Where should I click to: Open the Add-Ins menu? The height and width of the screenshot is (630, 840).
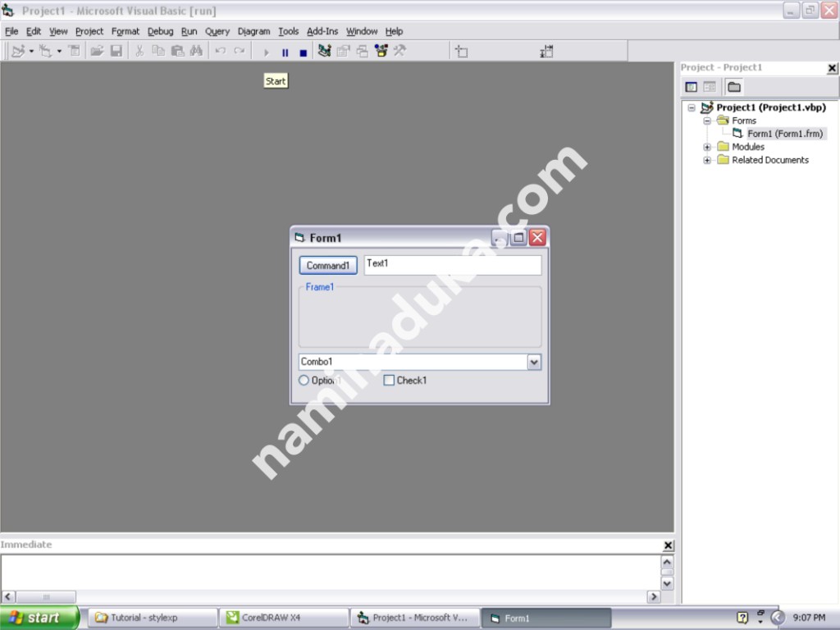tap(322, 31)
